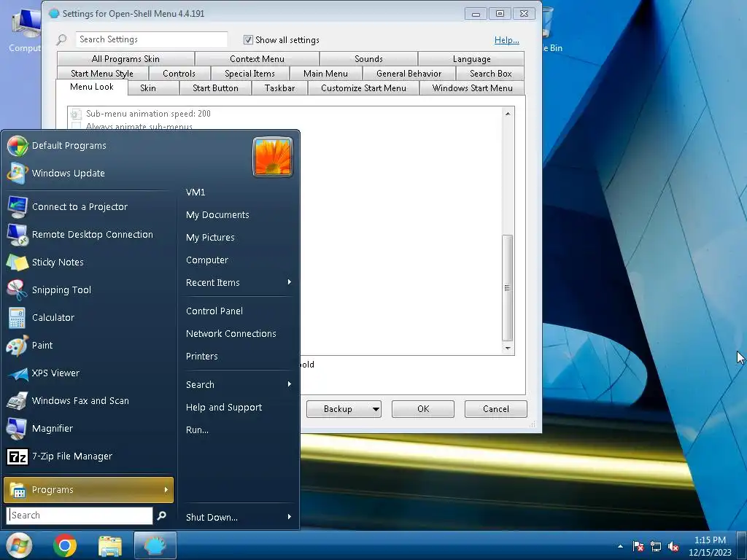Image resolution: width=747 pixels, height=560 pixels.
Task: Expand the Programs submenu
Action: [88, 490]
